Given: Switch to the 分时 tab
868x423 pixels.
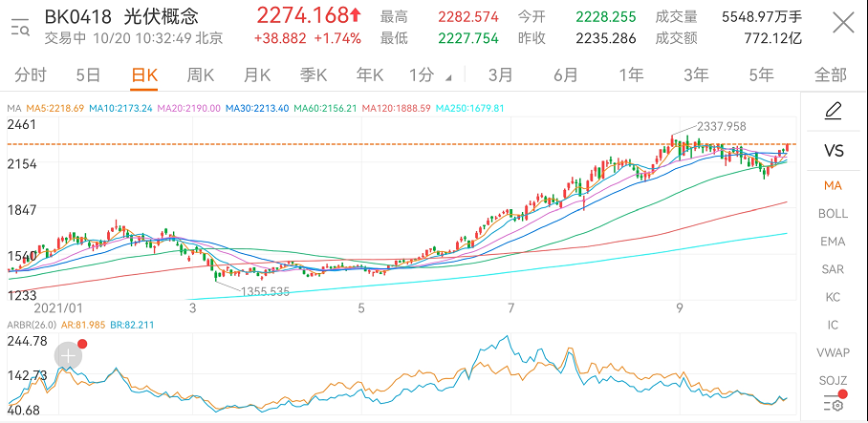Looking at the screenshot, I should 31,74.
